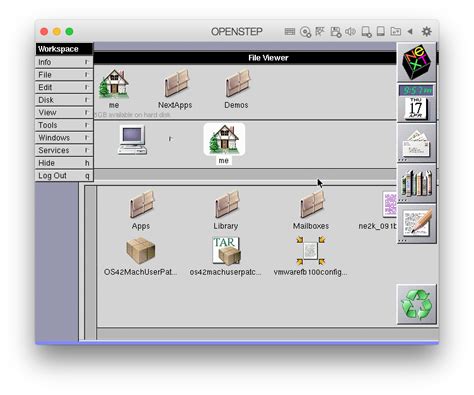Click the vertical scroller beside the Apps folder
Viewport: 474px width, 395px height.
click(x=91, y=263)
